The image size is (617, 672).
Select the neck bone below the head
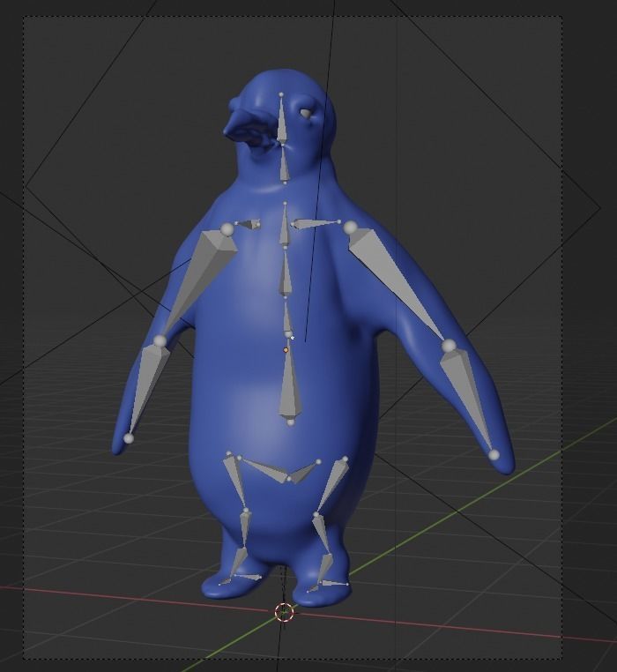click(284, 167)
